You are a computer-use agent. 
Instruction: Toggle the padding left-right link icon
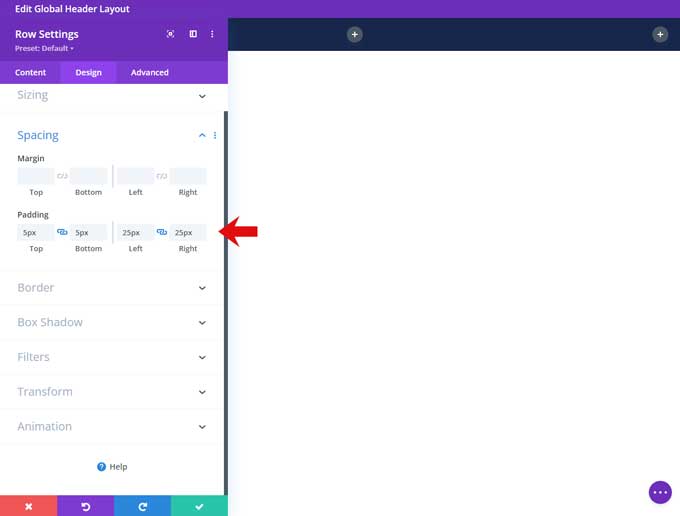click(x=161, y=232)
